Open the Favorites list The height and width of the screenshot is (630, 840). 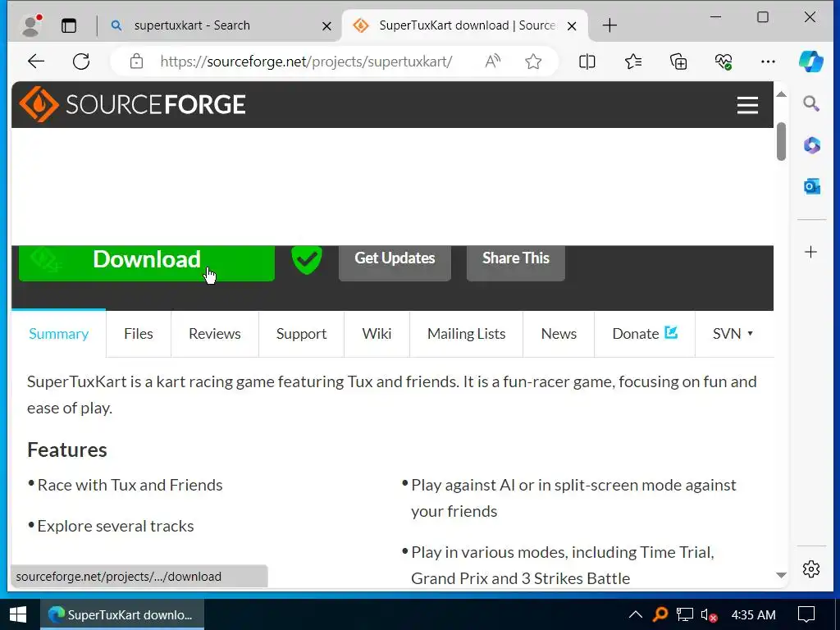click(633, 62)
